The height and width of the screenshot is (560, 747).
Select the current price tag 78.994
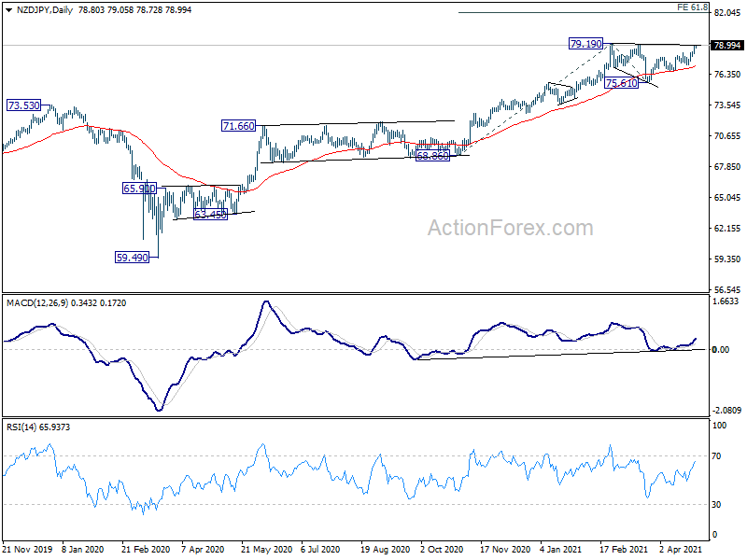[726, 45]
